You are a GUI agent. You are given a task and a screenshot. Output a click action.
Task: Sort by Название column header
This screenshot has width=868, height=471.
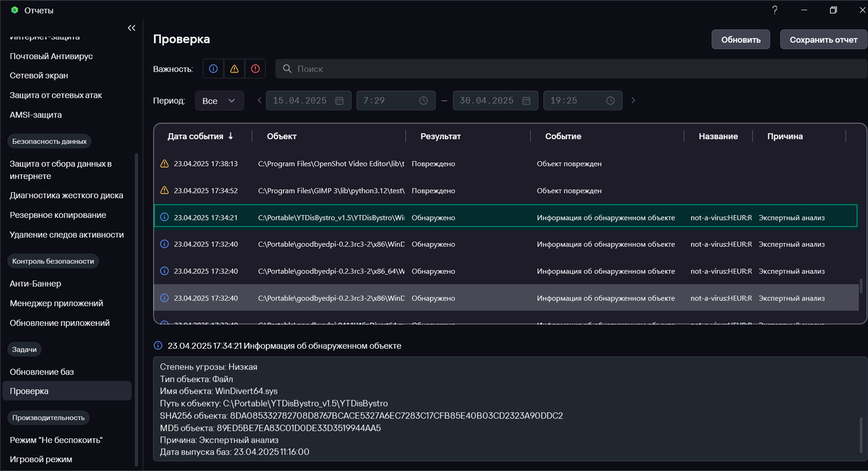coord(718,136)
